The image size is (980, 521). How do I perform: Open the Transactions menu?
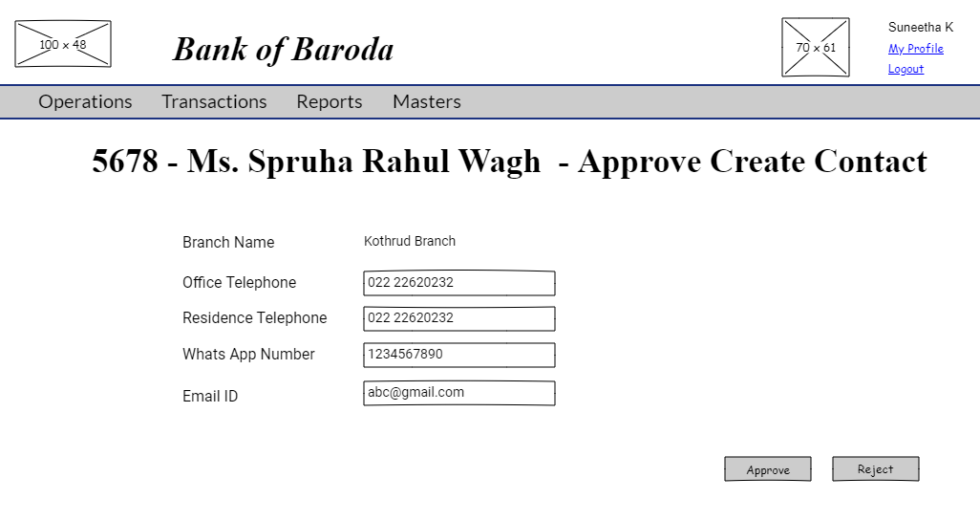(x=214, y=101)
